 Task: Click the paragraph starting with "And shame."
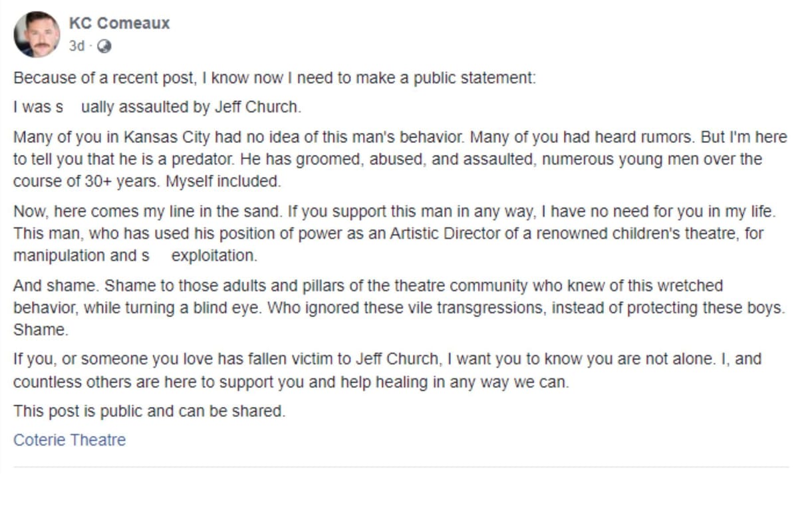coord(368,286)
